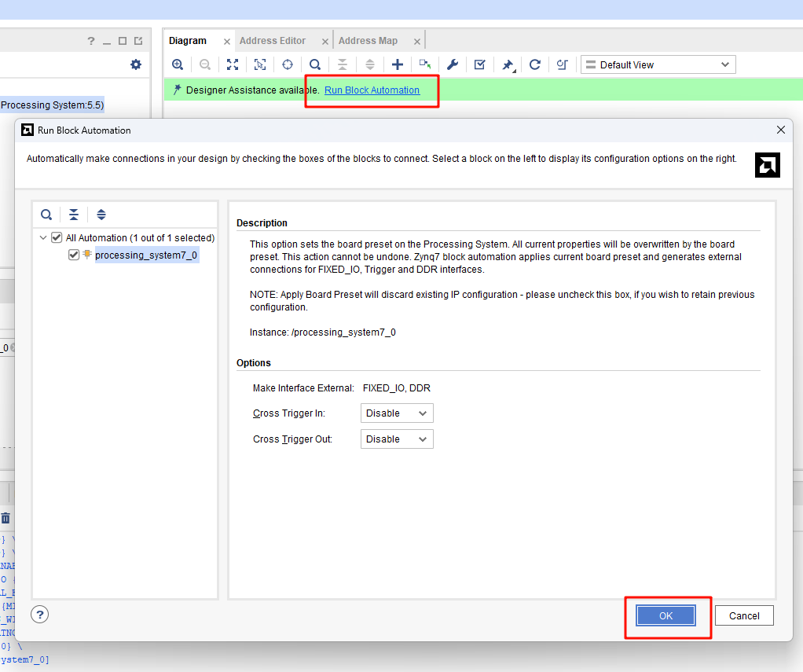Uncheck the processing_system7_0 checkbox

(74, 255)
